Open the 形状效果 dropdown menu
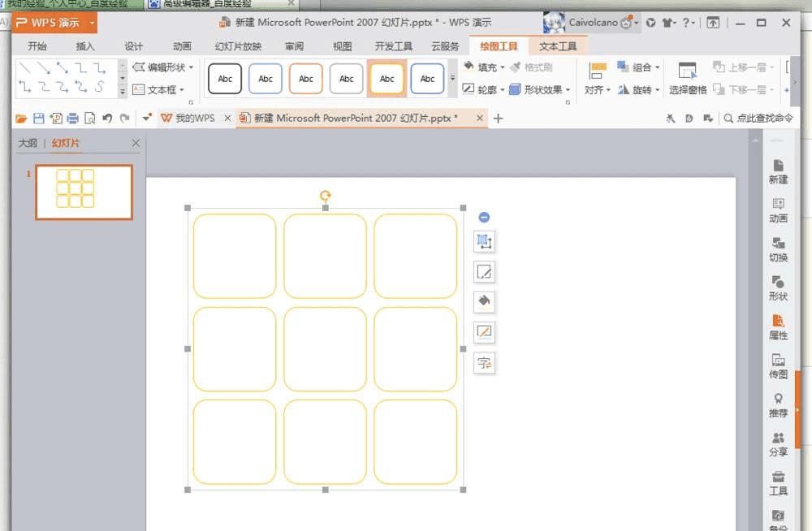Screen dimensions: 812x531 coord(545,90)
